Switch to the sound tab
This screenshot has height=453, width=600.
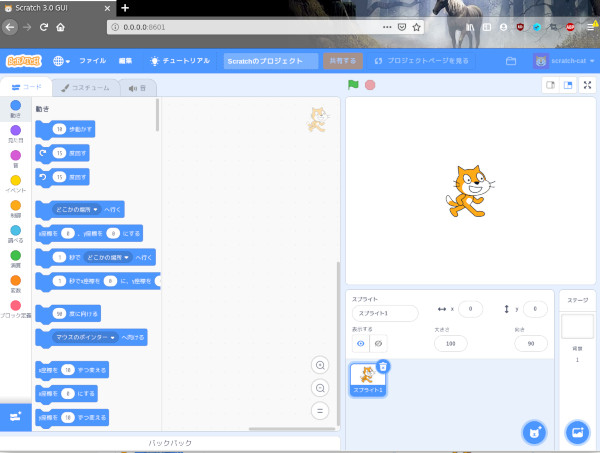click(137, 88)
